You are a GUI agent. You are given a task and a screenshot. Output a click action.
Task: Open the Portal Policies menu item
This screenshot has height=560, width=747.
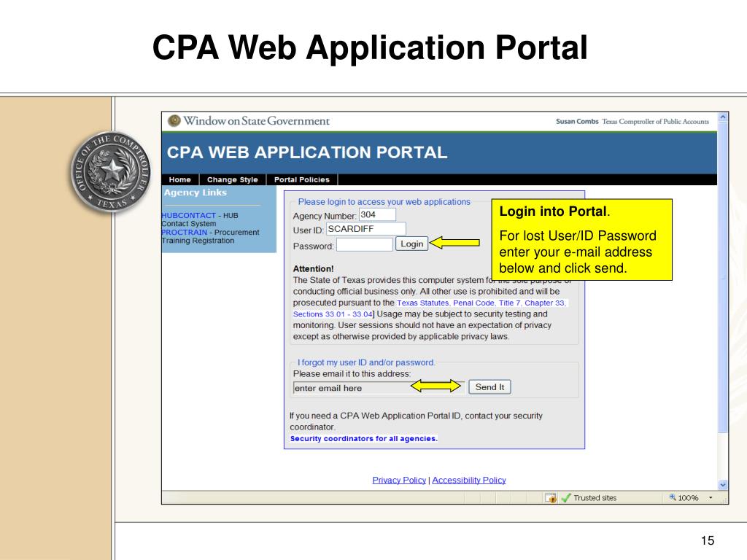[x=301, y=179]
